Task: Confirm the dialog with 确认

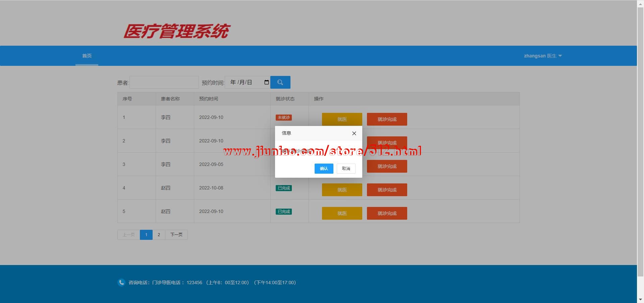Action: point(324,169)
